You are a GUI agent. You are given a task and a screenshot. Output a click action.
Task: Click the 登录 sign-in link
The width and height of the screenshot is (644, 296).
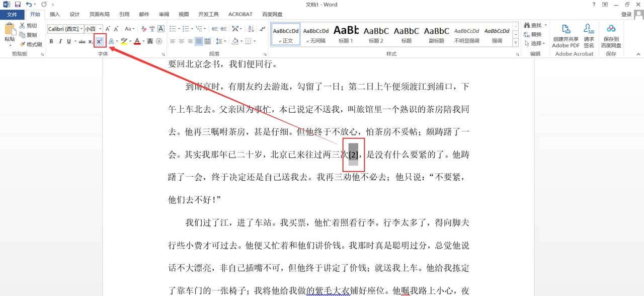tap(625, 14)
